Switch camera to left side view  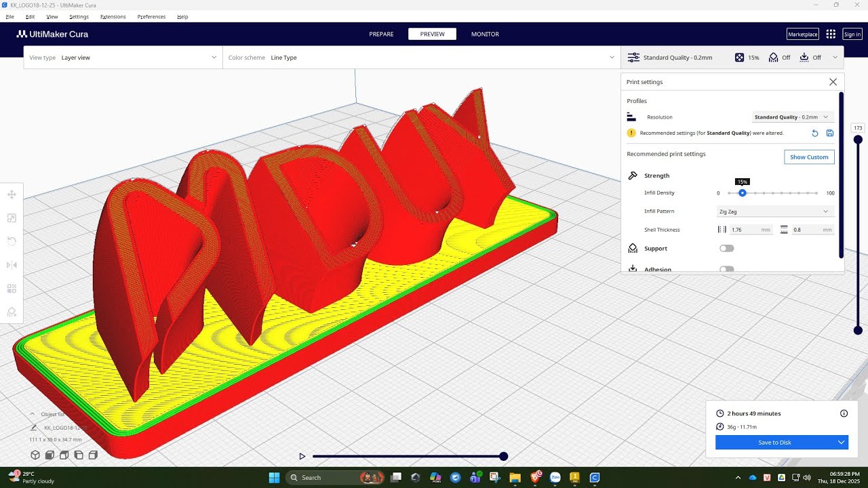[x=79, y=455]
